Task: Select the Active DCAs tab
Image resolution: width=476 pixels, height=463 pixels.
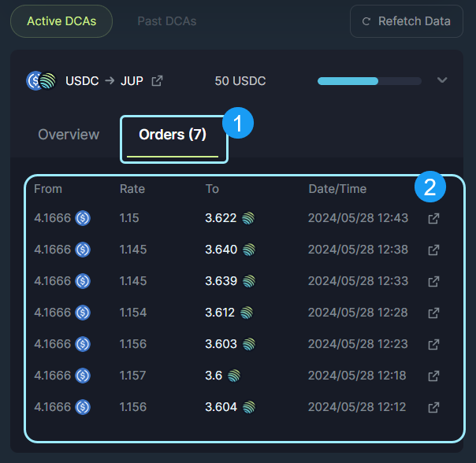Action: (61, 21)
